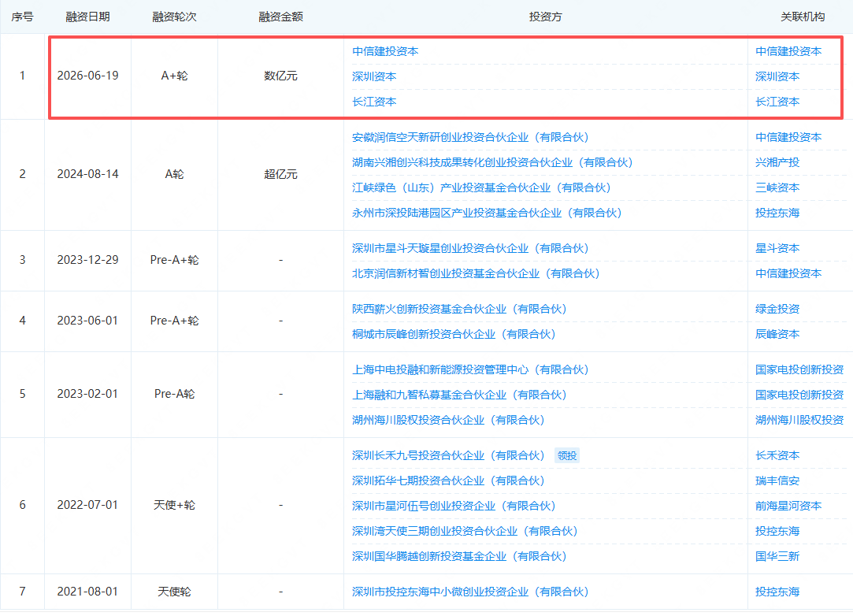Click 辰峰资本 related institution
The width and height of the screenshot is (853, 616).
coord(777,334)
